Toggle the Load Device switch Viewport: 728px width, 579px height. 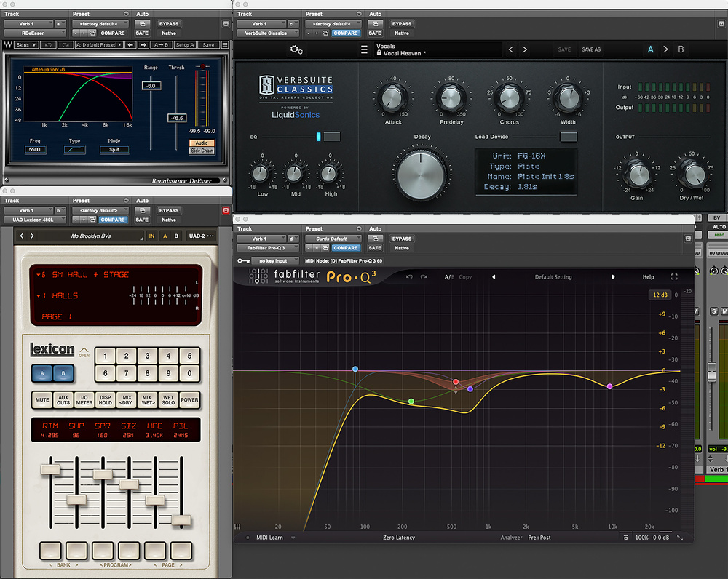coord(568,137)
